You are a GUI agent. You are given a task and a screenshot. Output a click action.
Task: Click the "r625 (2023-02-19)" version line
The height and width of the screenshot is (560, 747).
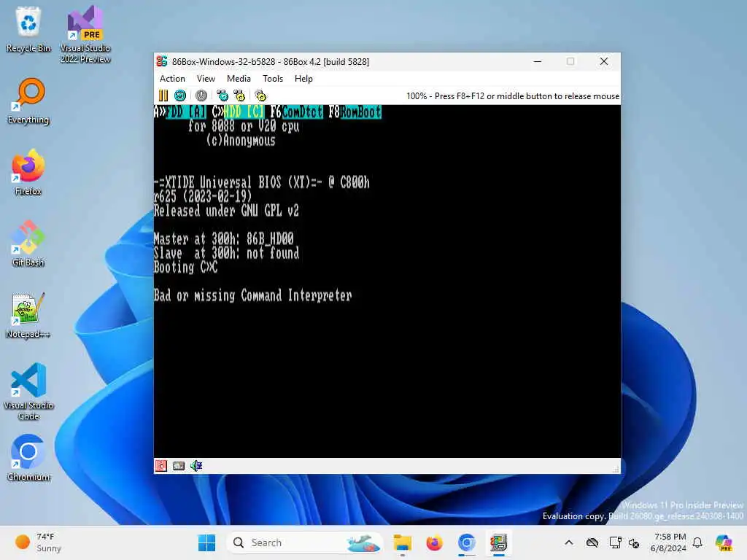[x=203, y=197]
